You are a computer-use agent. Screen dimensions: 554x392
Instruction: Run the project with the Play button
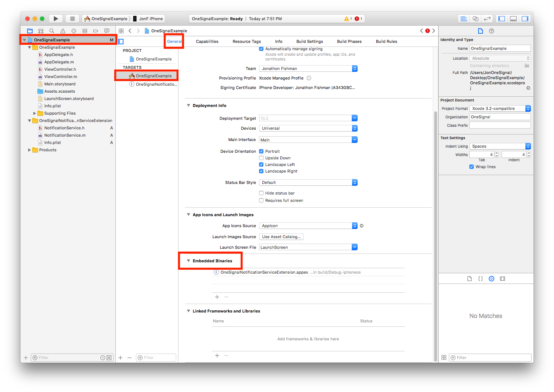(56, 19)
